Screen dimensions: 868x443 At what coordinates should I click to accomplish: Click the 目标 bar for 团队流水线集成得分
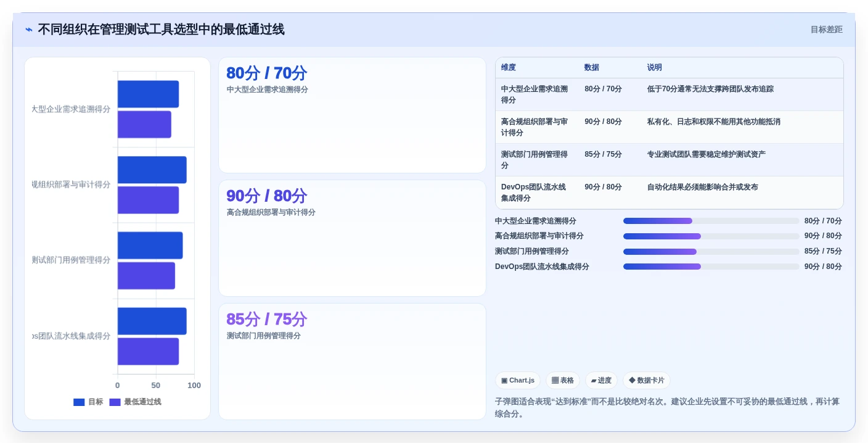click(x=152, y=321)
